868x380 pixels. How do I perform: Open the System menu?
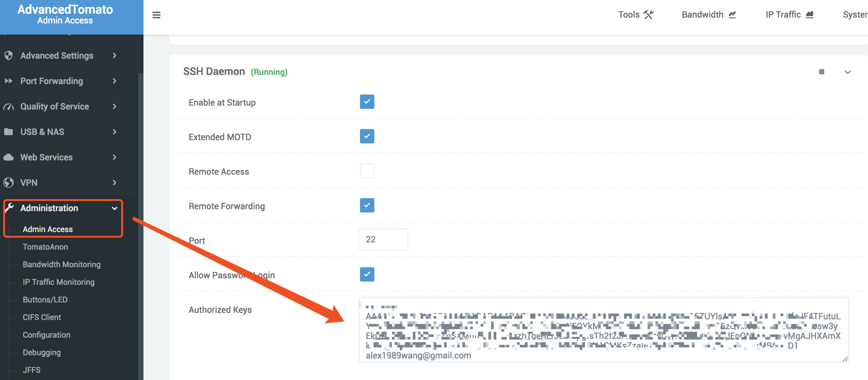pos(855,14)
